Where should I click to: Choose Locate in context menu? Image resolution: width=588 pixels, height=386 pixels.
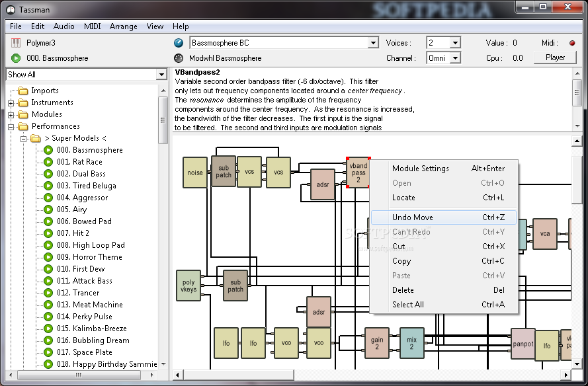pyautogui.click(x=444, y=198)
